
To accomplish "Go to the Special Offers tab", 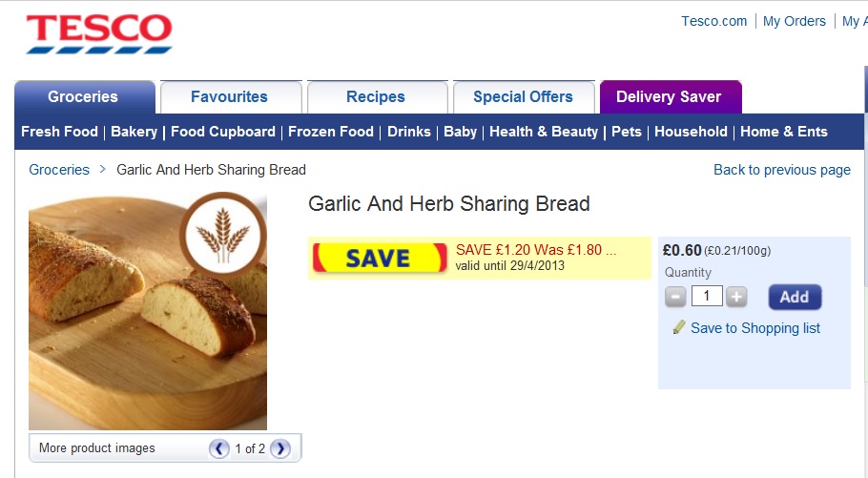I will [523, 97].
